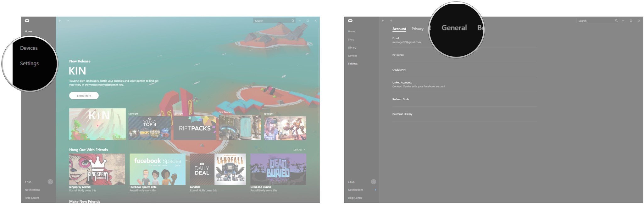Open the New Feature thumbnail
Screen dimensions: 644x204
[240, 127]
